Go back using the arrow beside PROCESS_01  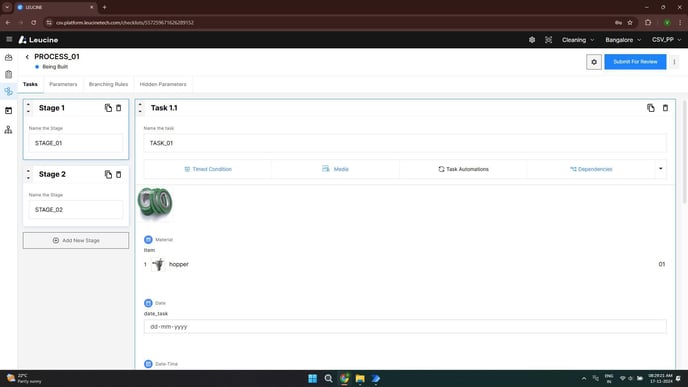[x=27, y=57]
